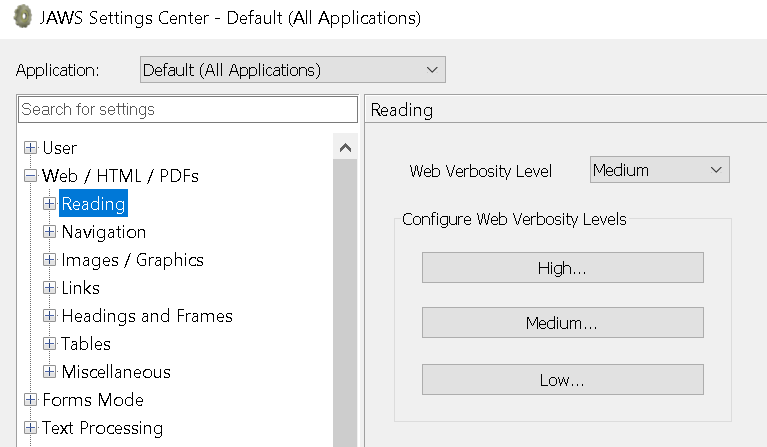Click the Search for settings field
This screenshot has height=447, width=767.
(188, 109)
